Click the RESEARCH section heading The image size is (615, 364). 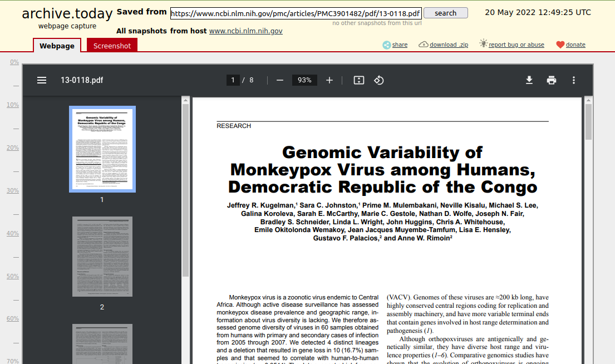234,126
